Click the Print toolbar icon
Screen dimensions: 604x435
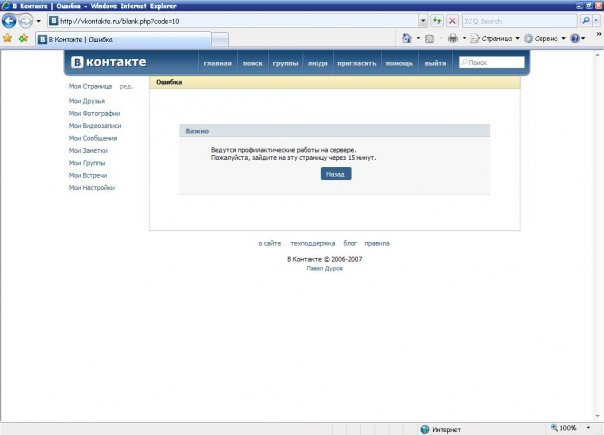tap(453, 38)
